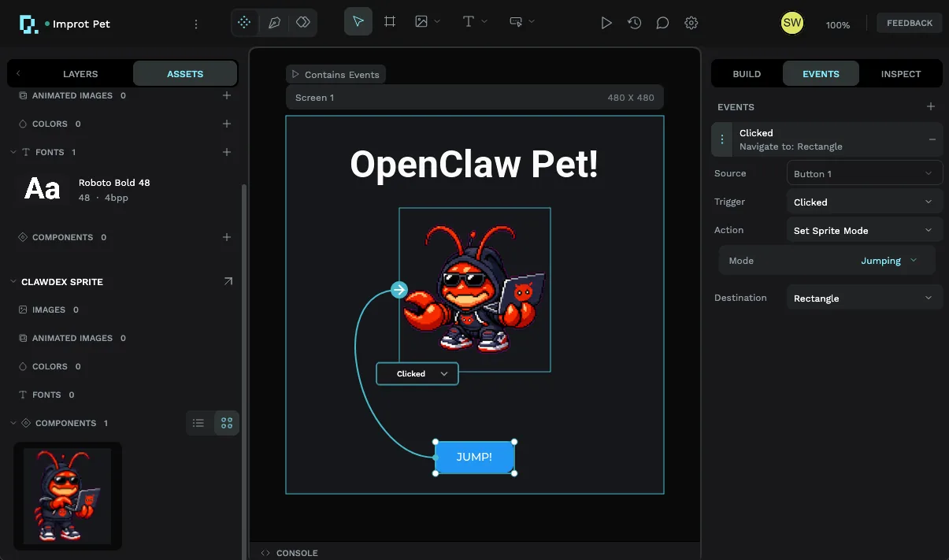Click FONTS 0 under Clawdex Sprite
Image resolution: width=949 pixels, height=560 pixels.
coord(46,395)
